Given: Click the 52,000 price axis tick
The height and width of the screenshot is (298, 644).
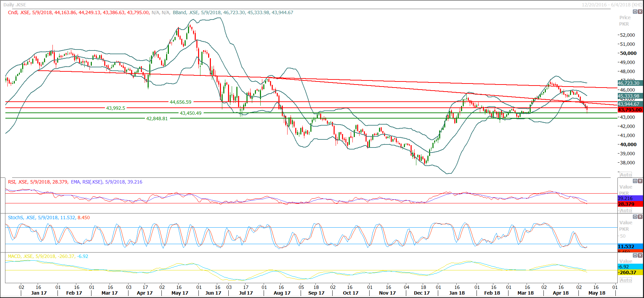Looking at the screenshot, I should (628, 35).
